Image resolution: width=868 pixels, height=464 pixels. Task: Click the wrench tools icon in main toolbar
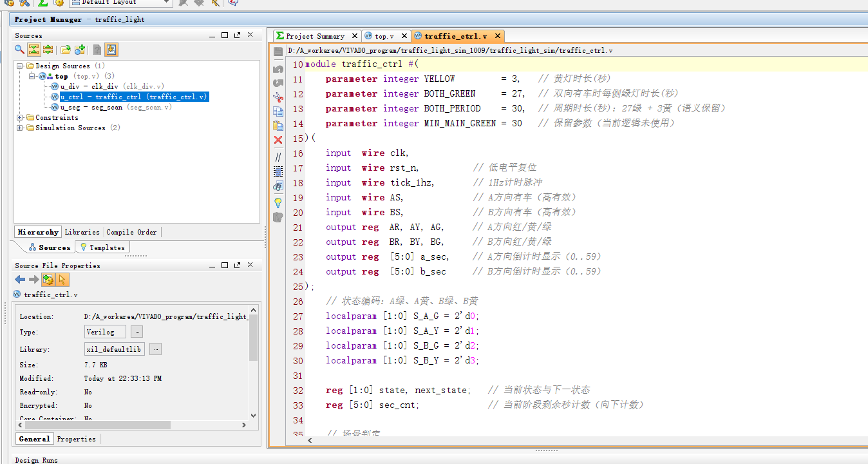[24, 3]
